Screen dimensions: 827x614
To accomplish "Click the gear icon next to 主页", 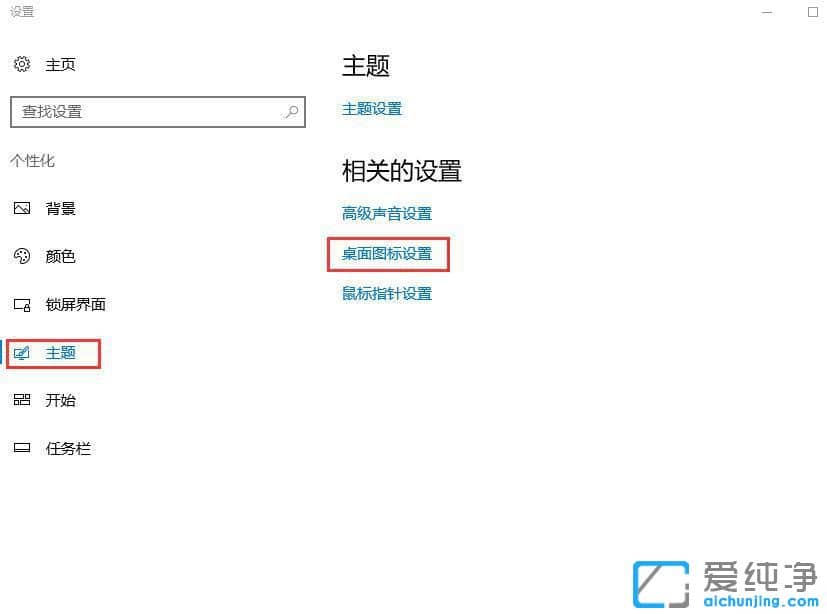I will pos(22,64).
